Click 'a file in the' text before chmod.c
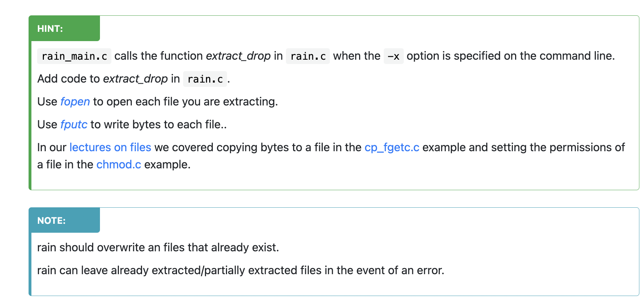This screenshot has height=306, width=644. pyautogui.click(x=65, y=165)
